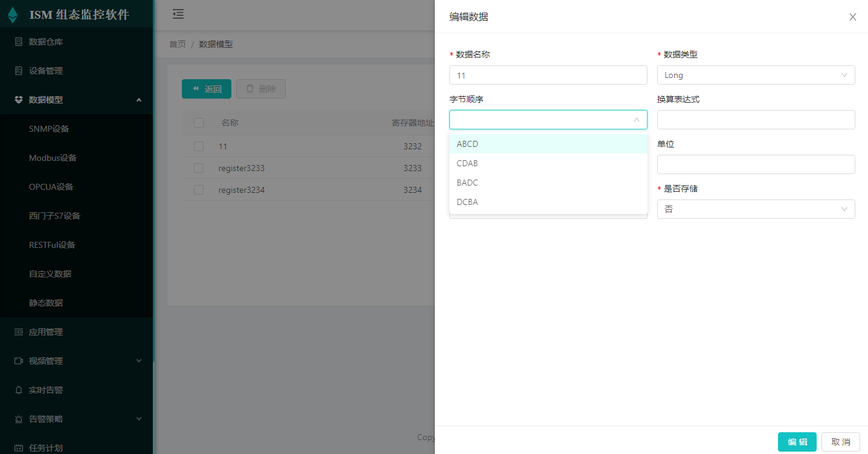Viewport: 868px width, 454px height.
Task: Click register address 3232 cell
Action: point(413,146)
